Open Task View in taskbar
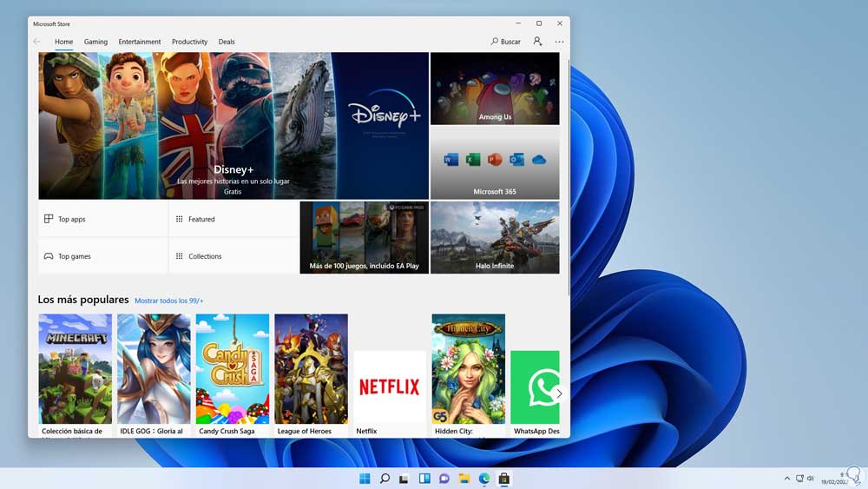 click(x=404, y=479)
